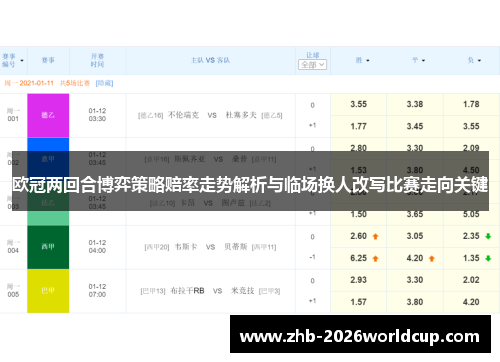Select handicap lose odds 5.05
500x362 pixels.
(x=471, y=214)
